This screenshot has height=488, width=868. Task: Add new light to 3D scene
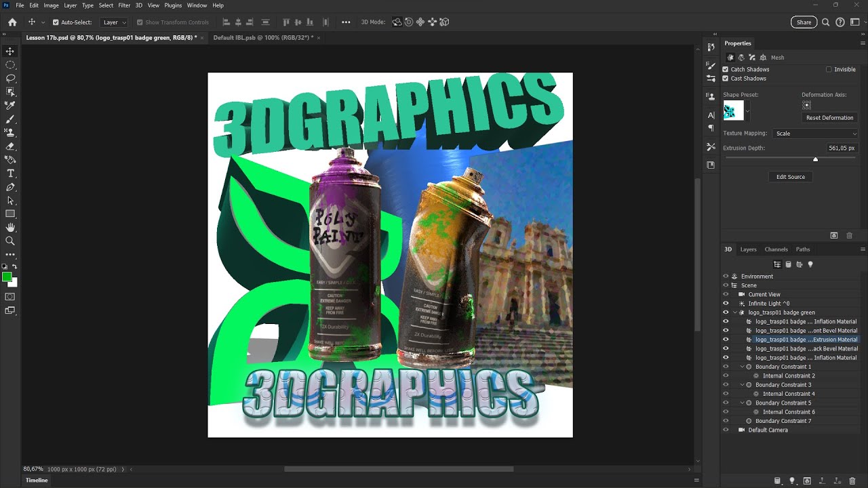coord(792,481)
